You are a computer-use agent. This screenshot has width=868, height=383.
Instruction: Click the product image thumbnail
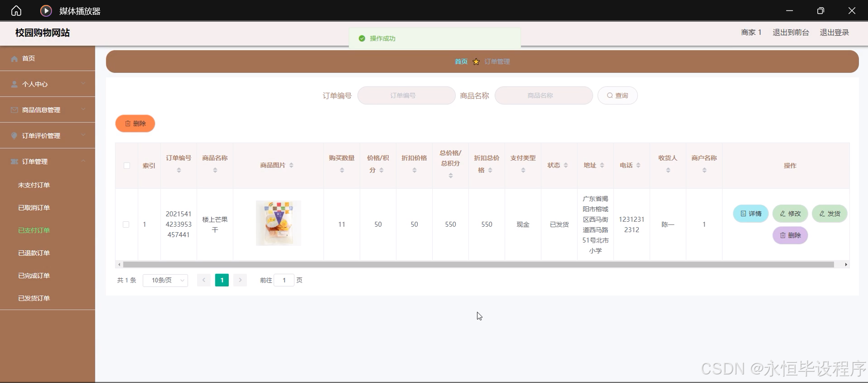[x=278, y=223]
